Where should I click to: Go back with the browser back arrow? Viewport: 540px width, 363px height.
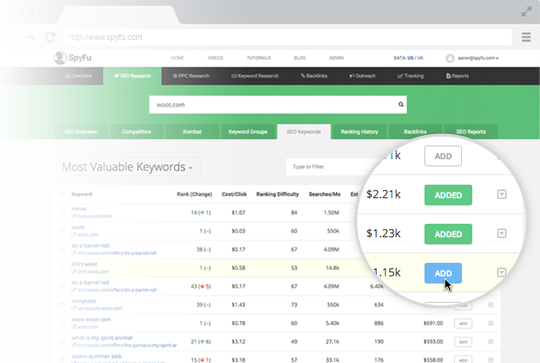pyautogui.click(x=11, y=37)
